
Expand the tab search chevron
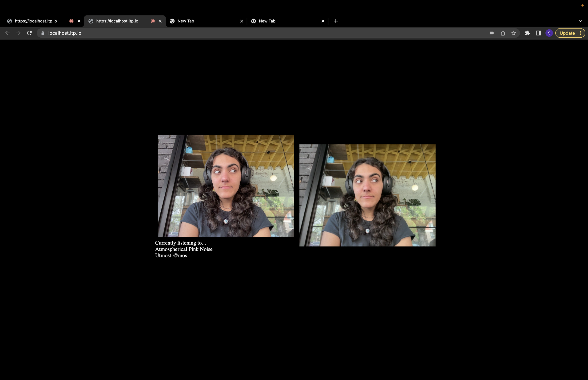[580, 21]
